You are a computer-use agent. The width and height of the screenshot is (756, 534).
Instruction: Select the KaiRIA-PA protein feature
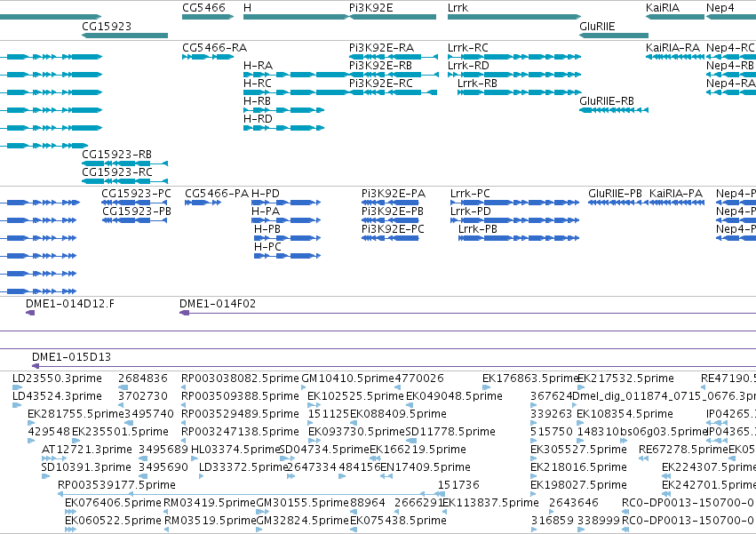point(677,203)
